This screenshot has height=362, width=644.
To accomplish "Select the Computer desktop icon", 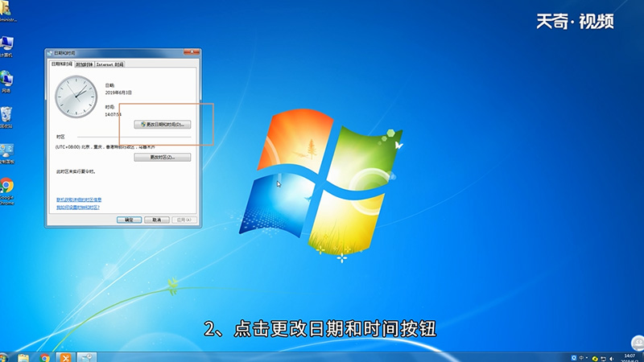I will [6, 47].
